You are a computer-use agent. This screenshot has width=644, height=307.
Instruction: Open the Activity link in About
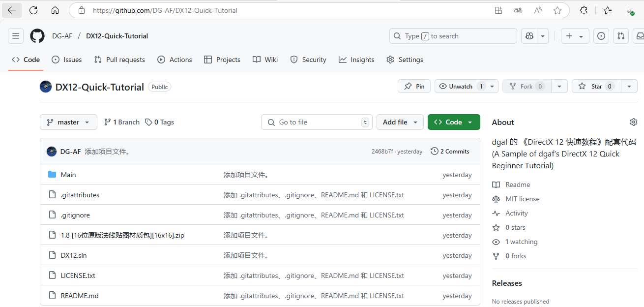tap(510, 213)
